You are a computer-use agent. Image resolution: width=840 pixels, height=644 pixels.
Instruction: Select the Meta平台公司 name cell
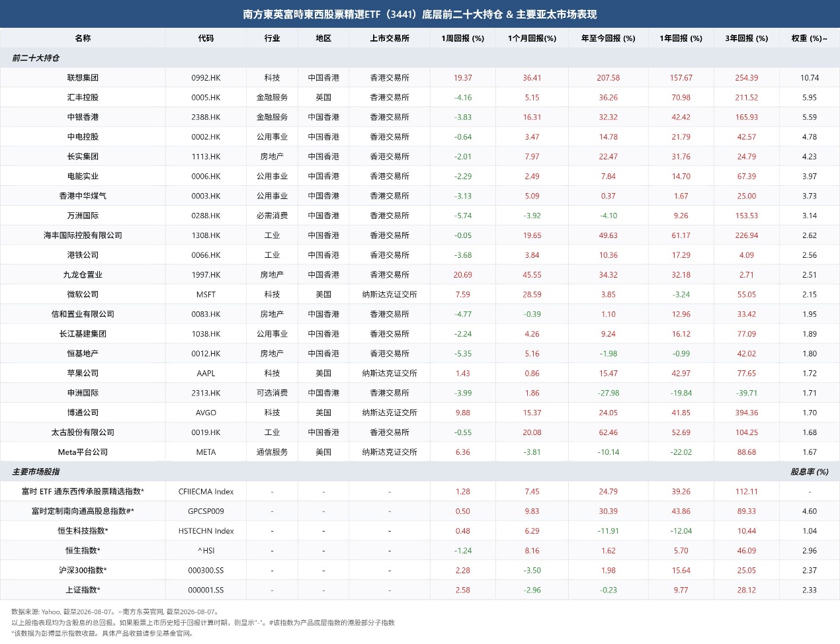pyautogui.click(x=83, y=452)
